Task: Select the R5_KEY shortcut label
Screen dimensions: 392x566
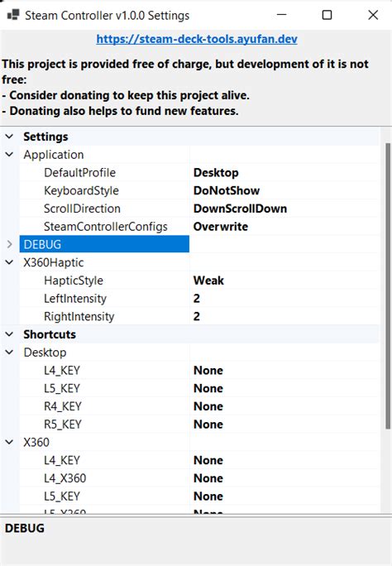Action: coord(62,424)
